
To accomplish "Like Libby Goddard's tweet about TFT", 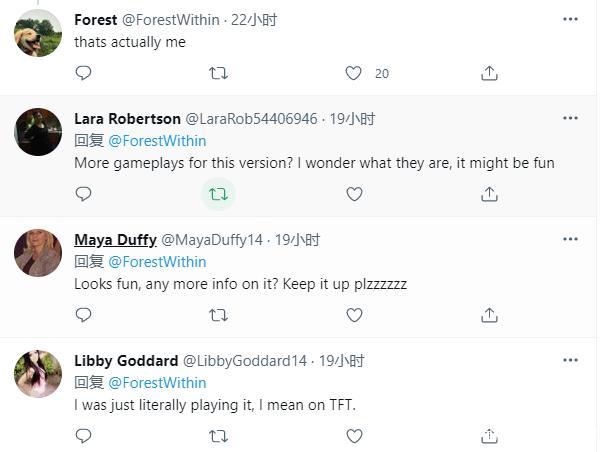I will point(354,436).
